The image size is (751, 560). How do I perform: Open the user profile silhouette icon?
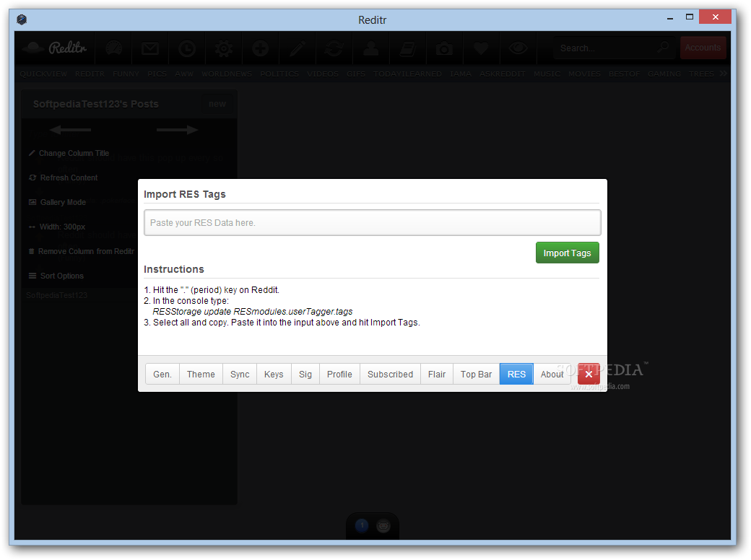pyautogui.click(x=370, y=48)
